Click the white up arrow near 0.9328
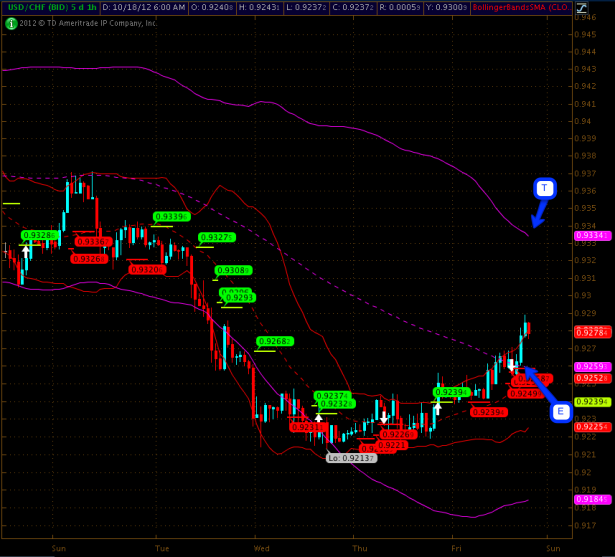615x557 pixels. pyautogui.click(x=25, y=251)
